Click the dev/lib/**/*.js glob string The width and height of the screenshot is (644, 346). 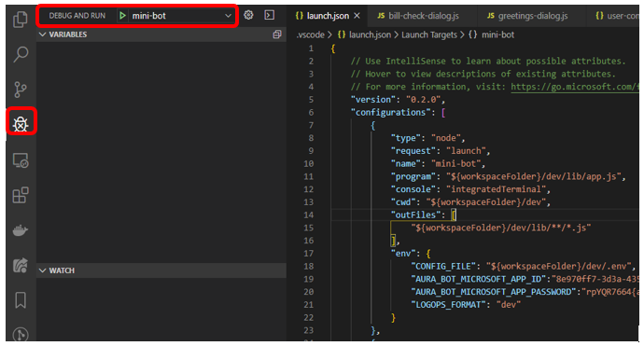point(501,228)
